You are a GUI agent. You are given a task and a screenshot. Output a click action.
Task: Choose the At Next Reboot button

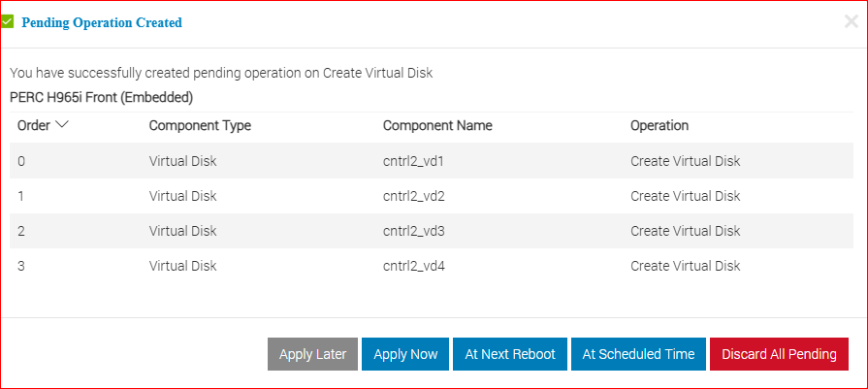(510, 354)
